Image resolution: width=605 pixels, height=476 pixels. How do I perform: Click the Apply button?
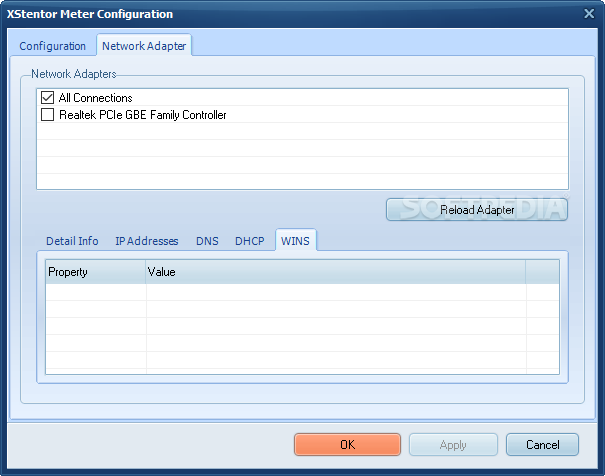coord(453,445)
